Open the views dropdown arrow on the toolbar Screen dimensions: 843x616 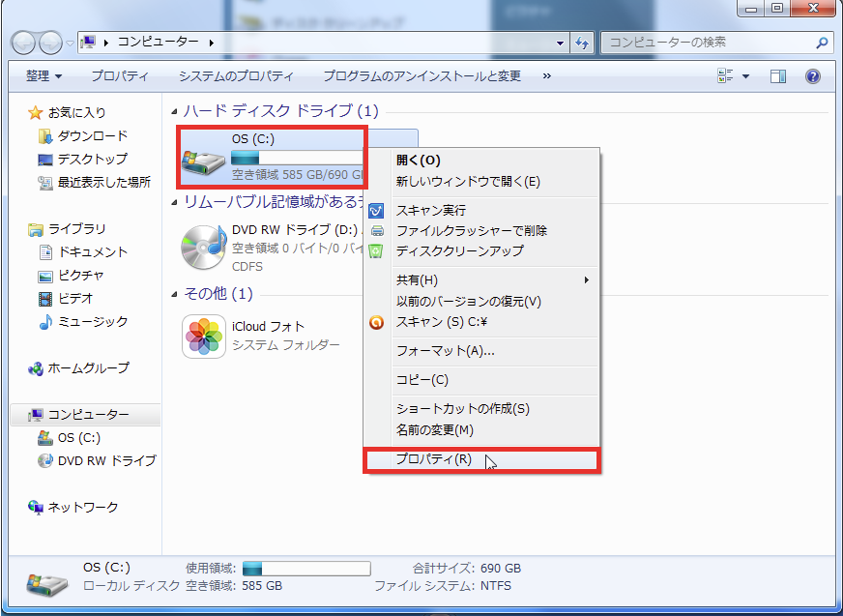[746, 76]
